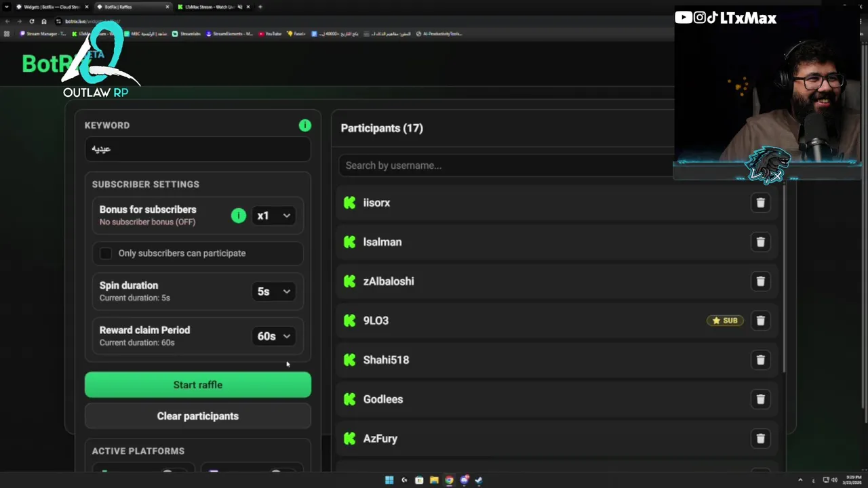Viewport: 868px width, 488px height.
Task: Delete AzFury using the trash icon
Action: (x=760, y=439)
